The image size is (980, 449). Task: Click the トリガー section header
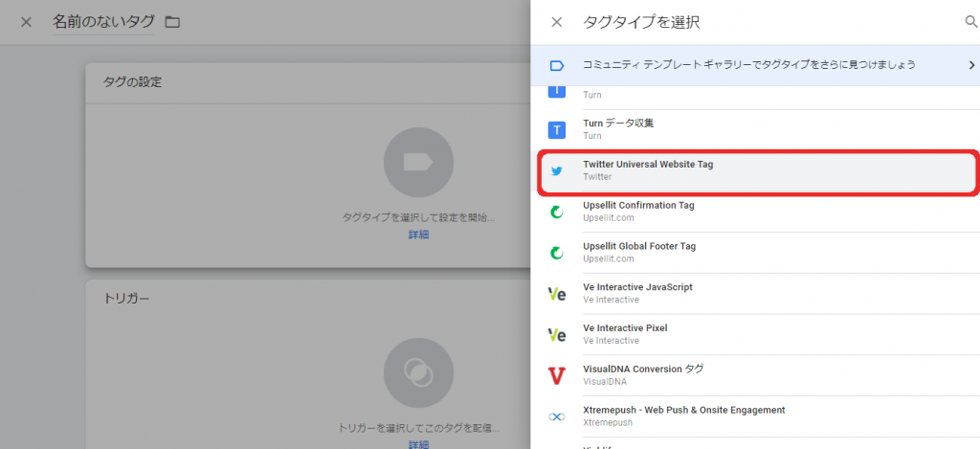click(x=125, y=299)
